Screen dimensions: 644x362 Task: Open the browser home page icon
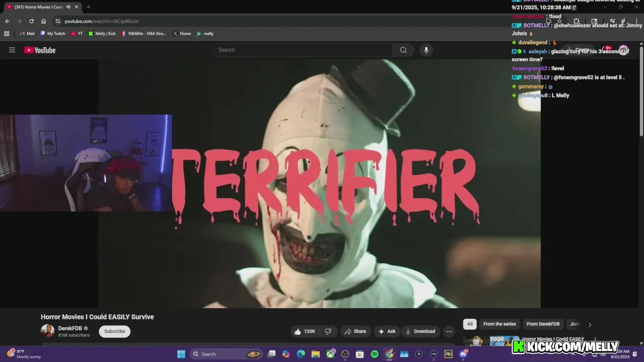pyautogui.click(x=43, y=21)
